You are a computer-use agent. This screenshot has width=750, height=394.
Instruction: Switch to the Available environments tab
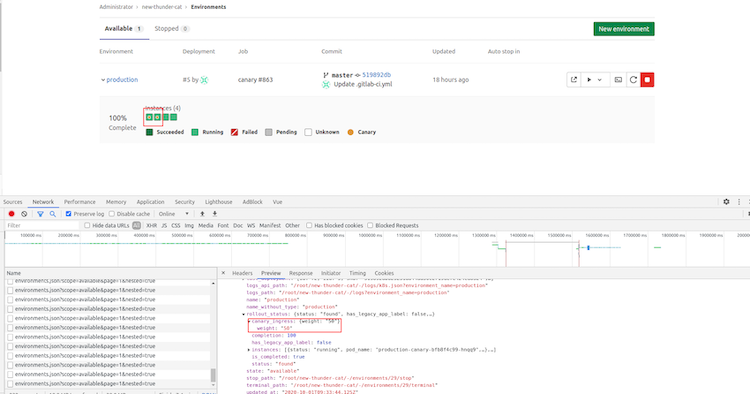tap(124, 29)
